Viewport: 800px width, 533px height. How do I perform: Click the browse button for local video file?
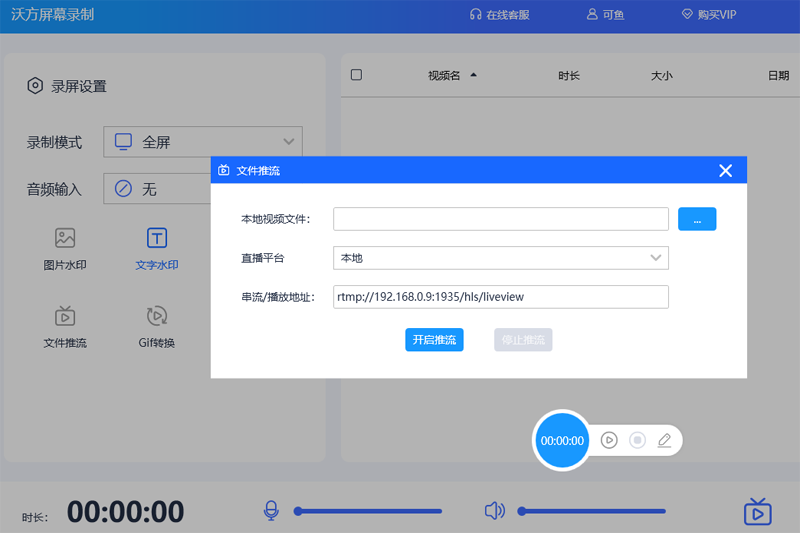(x=697, y=219)
